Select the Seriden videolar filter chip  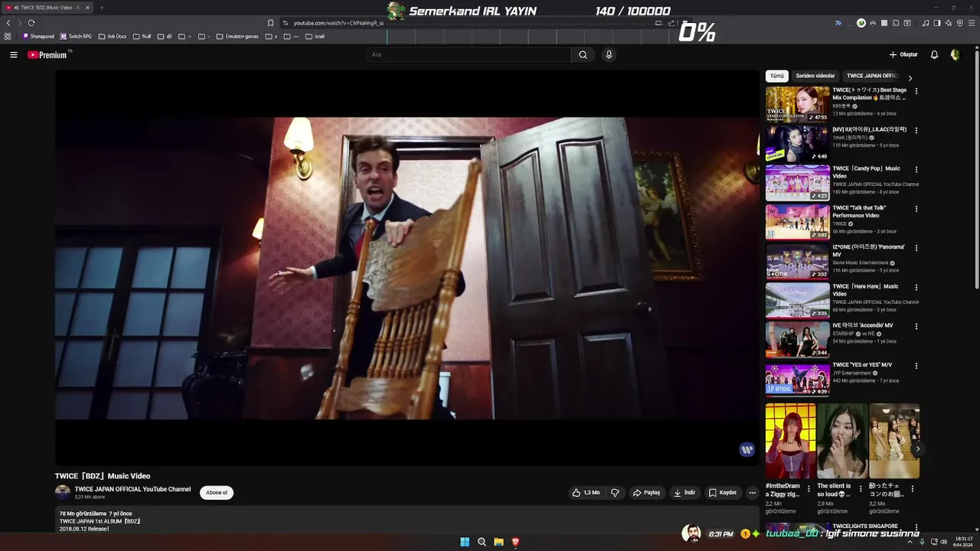pyautogui.click(x=815, y=76)
